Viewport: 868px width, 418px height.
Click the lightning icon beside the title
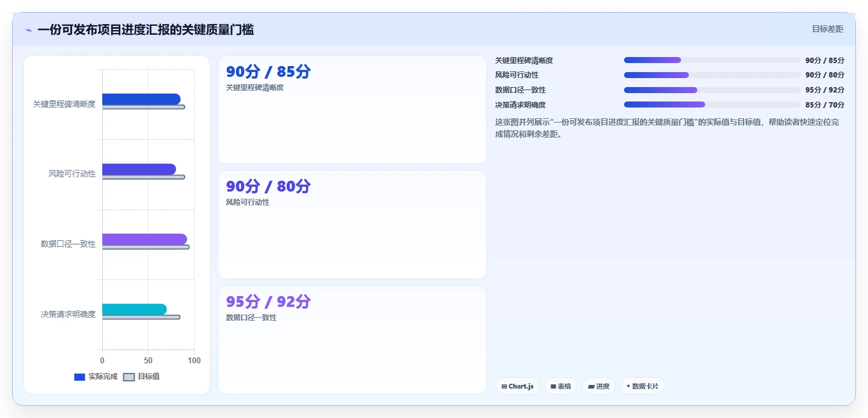28,30
